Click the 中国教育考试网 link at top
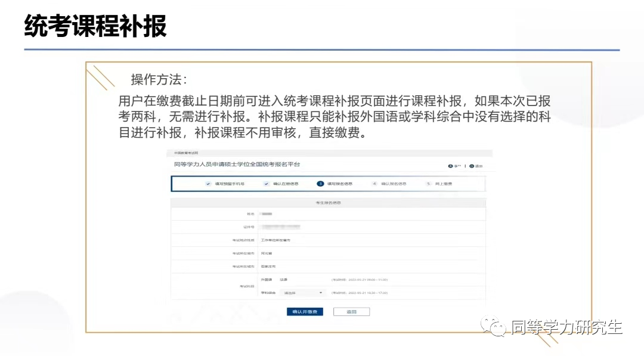 click(182, 153)
